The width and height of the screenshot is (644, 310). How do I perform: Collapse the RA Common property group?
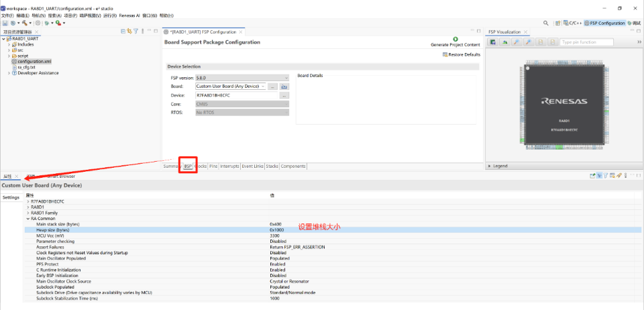[28, 219]
